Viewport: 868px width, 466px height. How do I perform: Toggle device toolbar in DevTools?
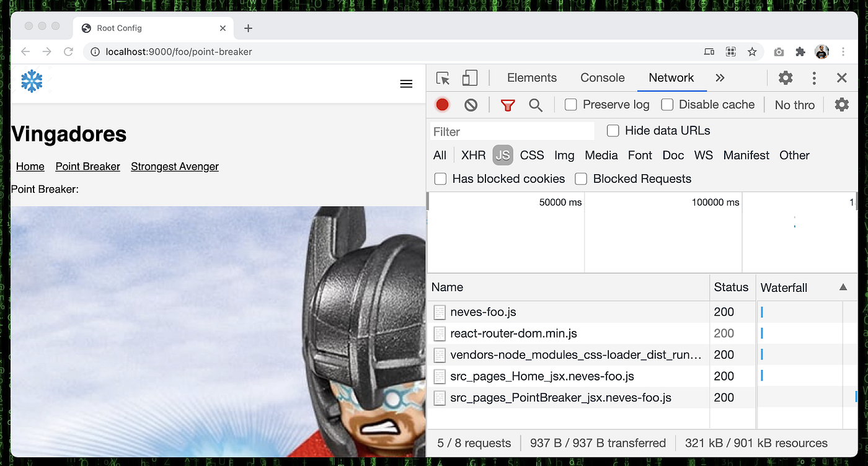pos(470,78)
